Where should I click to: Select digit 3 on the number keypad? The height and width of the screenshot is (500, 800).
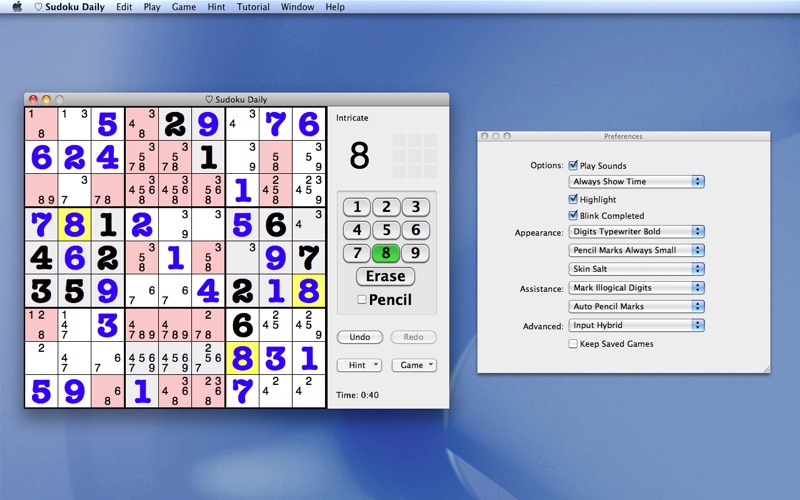coord(415,207)
